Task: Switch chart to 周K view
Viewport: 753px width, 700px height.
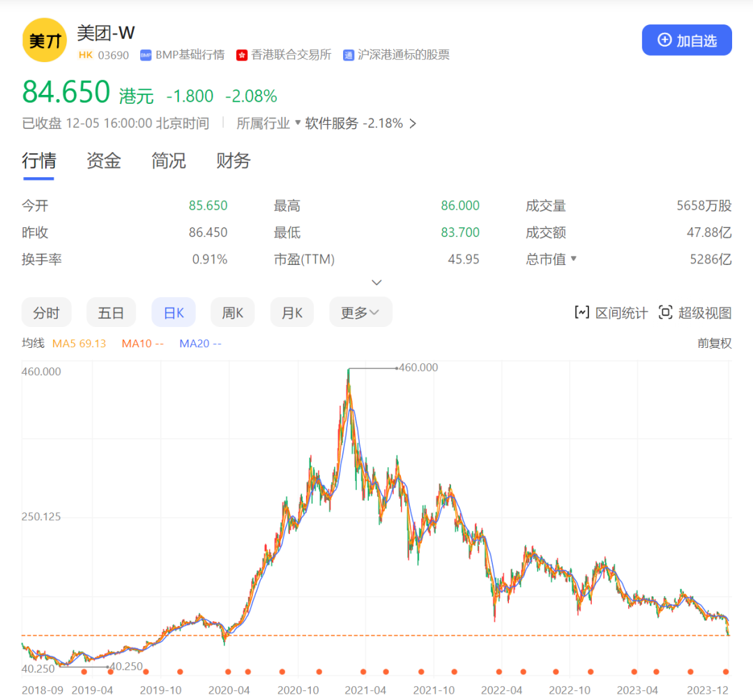Action: (232, 313)
